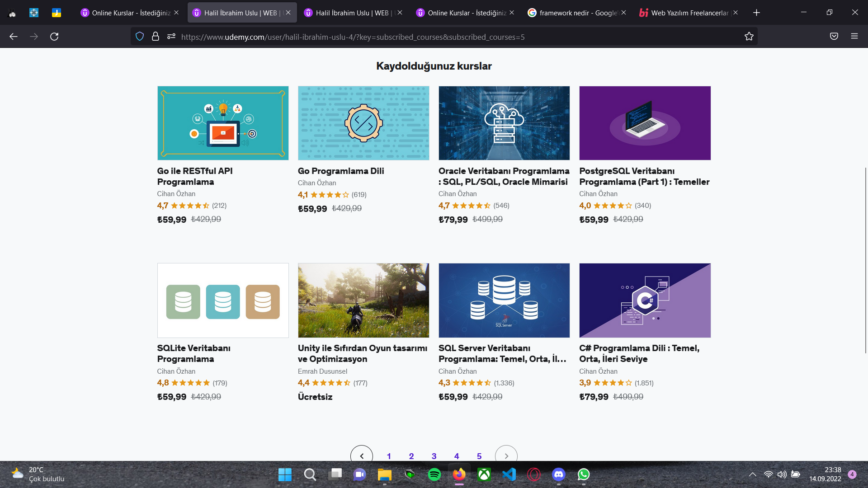Open site permissions icon in address bar

click(171, 37)
